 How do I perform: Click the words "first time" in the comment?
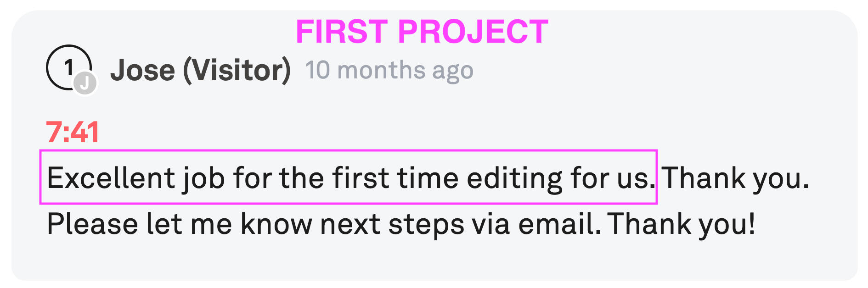(395, 178)
